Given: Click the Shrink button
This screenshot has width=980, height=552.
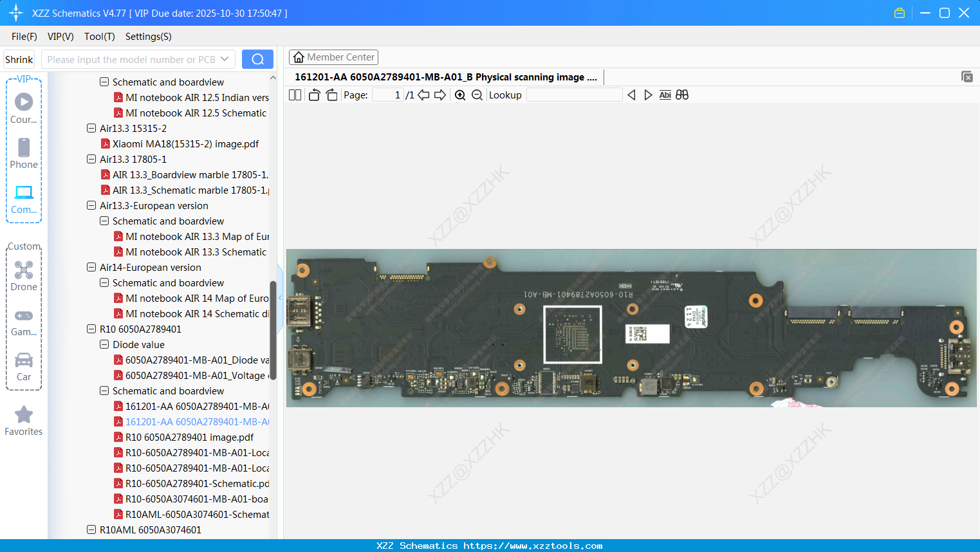Looking at the screenshot, I should point(19,59).
